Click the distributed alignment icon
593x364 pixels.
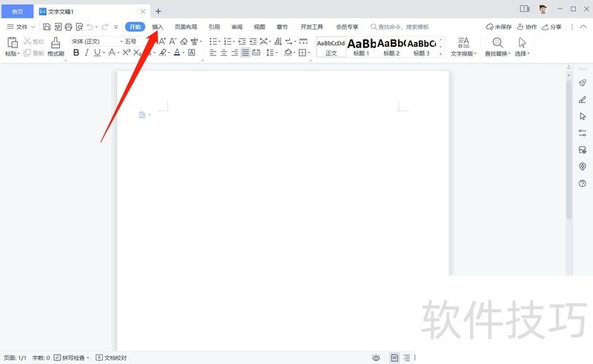256,53
